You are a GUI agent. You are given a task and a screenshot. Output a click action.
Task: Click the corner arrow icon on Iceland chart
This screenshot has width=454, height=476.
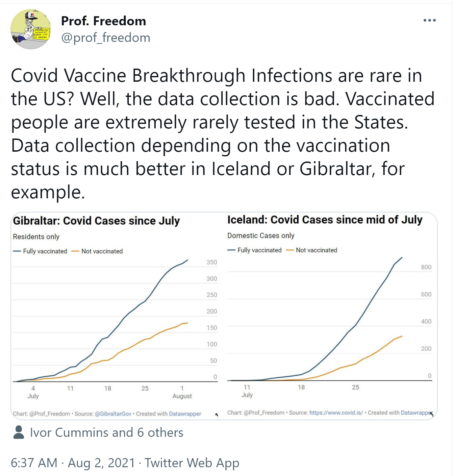tap(431, 414)
